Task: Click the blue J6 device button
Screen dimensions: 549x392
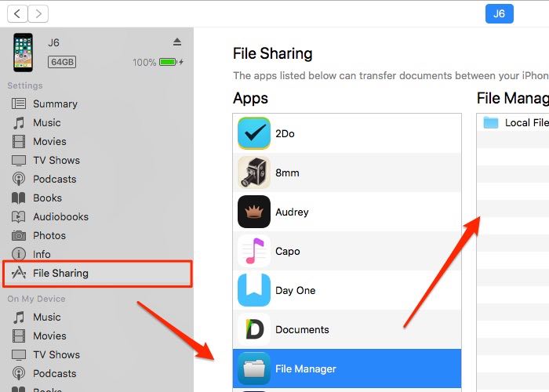Action: pos(500,13)
